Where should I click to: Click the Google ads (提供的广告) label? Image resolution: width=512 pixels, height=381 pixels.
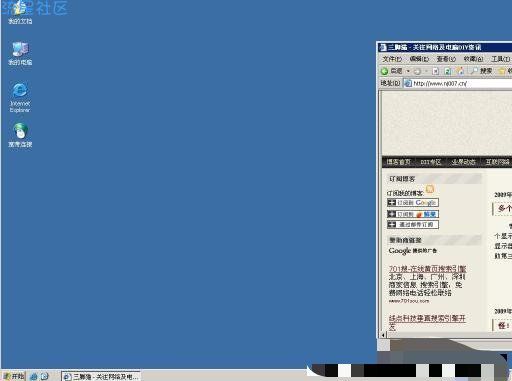(x=412, y=251)
